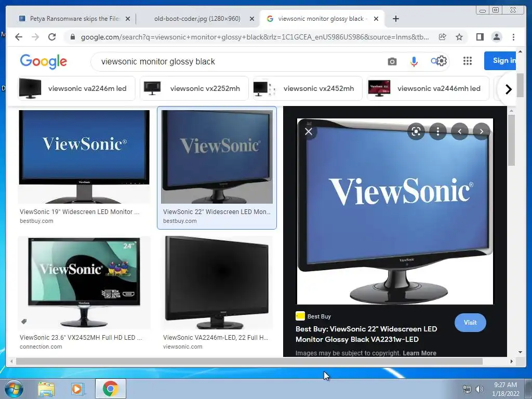Open ViewSonic VA2246m-LED thumbnail
The width and height of the screenshot is (532, 399).
pyautogui.click(x=217, y=283)
